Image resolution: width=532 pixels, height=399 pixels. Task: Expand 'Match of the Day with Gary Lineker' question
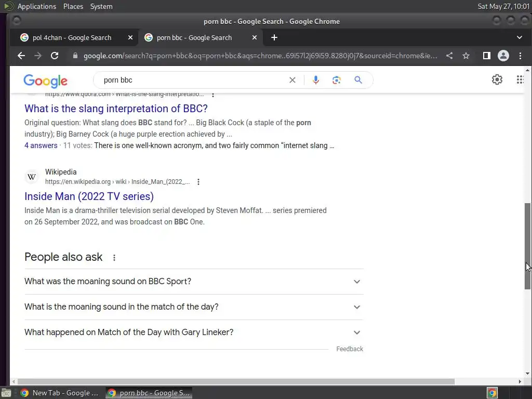click(x=194, y=332)
